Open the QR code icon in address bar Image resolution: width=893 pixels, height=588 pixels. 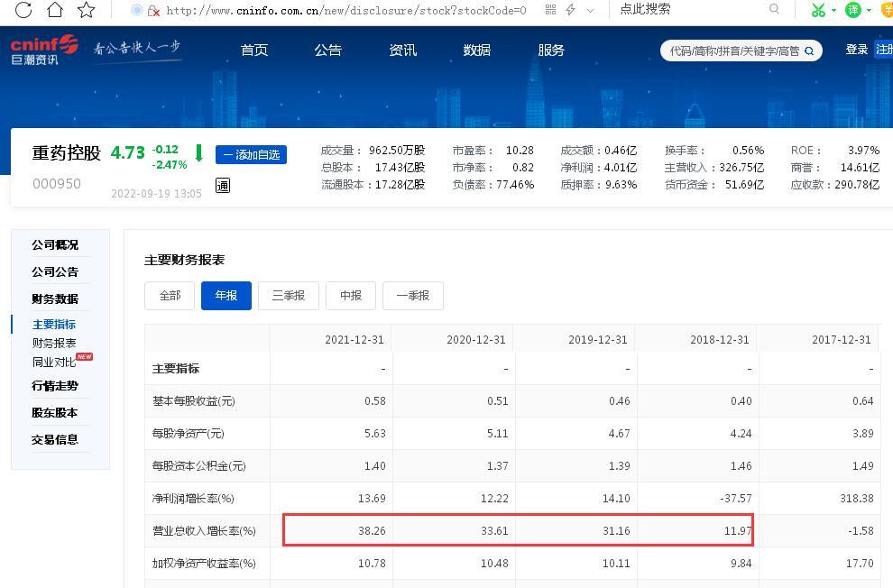[x=550, y=10]
